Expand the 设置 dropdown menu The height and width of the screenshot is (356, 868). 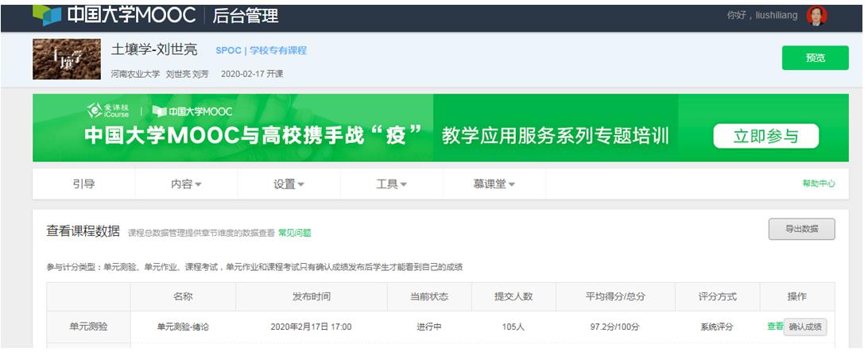(x=289, y=184)
